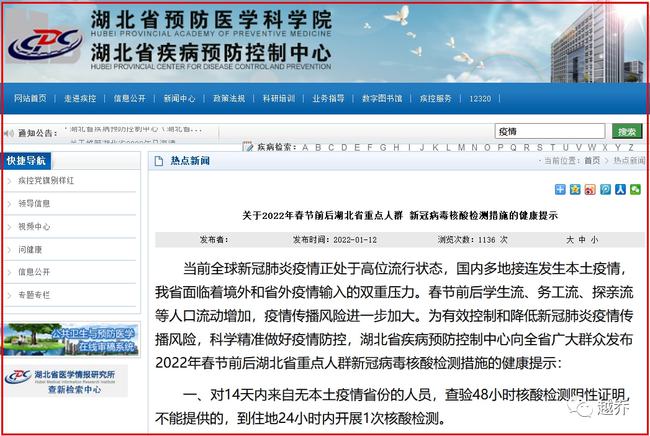This screenshot has width=650, height=436.
Task: Open the 数字图书馆 menu
Action: [x=382, y=98]
